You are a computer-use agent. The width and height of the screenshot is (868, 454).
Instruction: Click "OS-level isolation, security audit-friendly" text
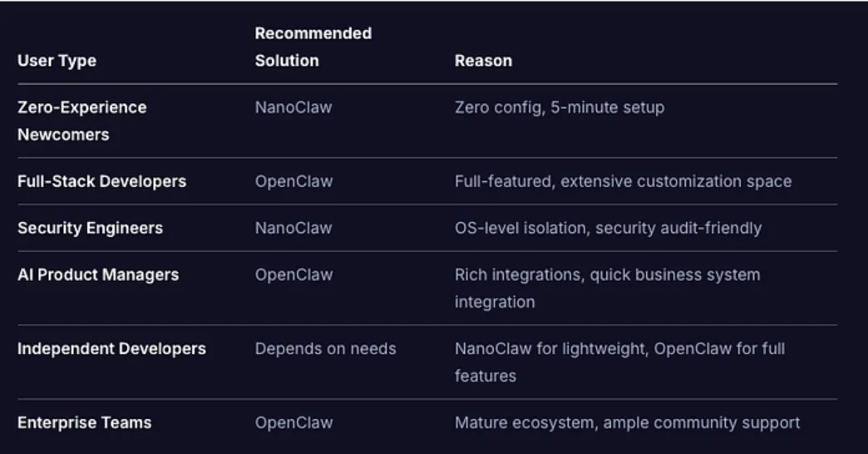click(608, 228)
